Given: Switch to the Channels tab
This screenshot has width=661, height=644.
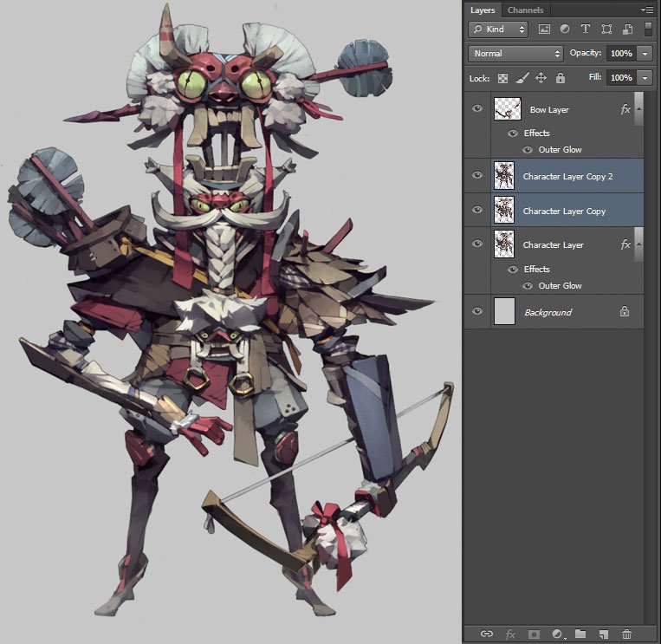Looking at the screenshot, I should tap(525, 10).
